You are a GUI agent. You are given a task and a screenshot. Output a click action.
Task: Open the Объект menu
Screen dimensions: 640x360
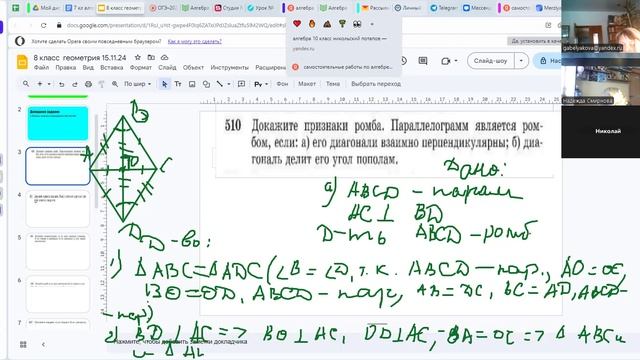click(x=193, y=67)
